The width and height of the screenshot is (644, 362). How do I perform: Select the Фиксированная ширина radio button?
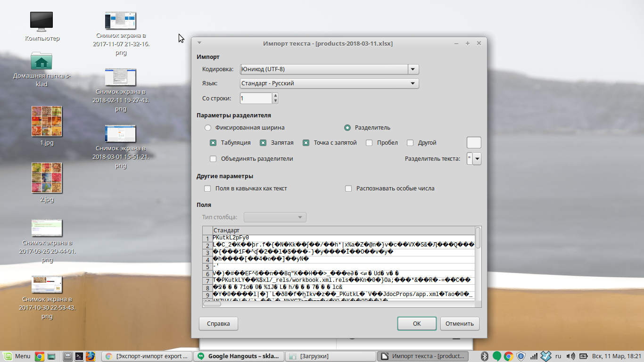(x=208, y=128)
